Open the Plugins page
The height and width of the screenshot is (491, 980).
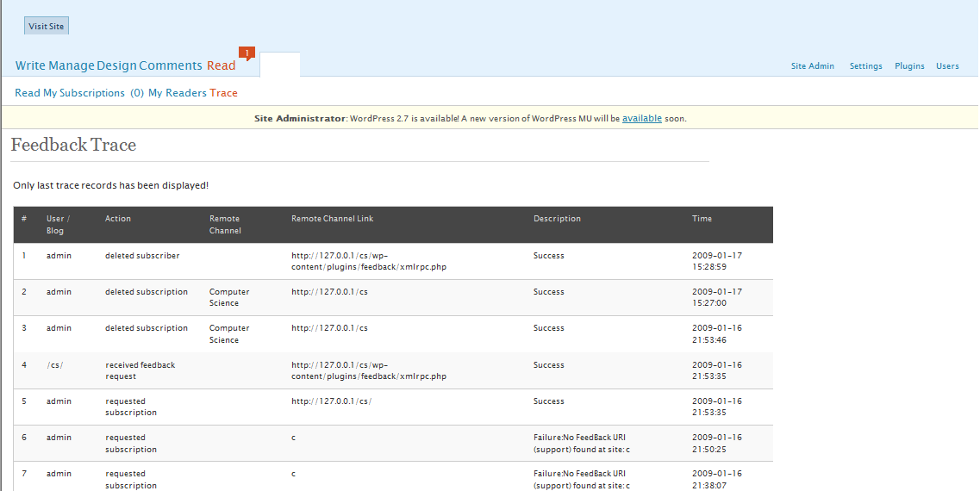click(x=909, y=66)
